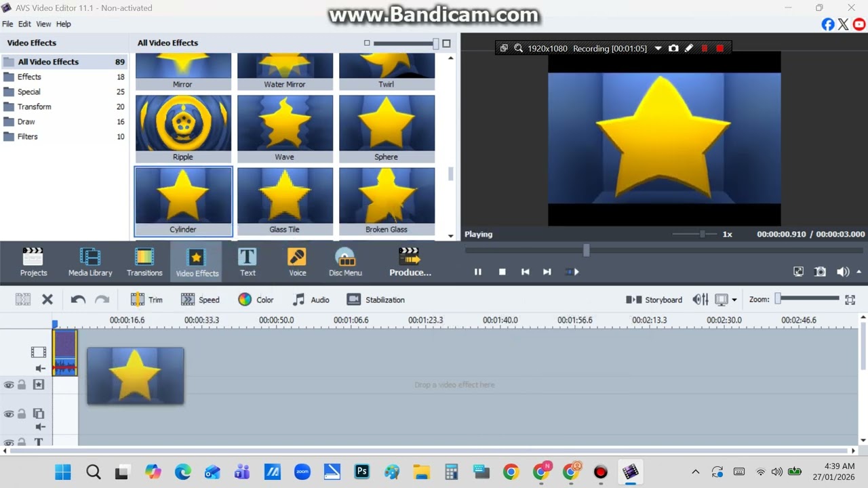The image size is (868, 488).
Task: Toggle visibility of video effects track
Action: tap(9, 385)
